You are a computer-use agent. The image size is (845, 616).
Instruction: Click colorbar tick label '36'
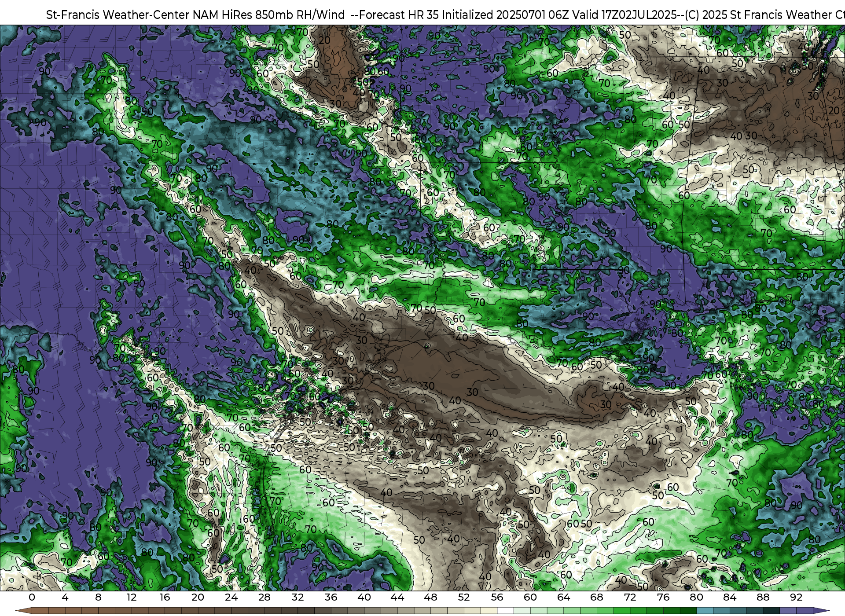click(x=331, y=597)
